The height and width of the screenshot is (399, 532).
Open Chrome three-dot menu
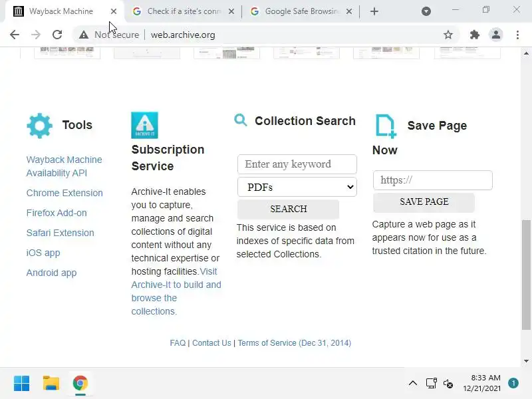point(517,35)
